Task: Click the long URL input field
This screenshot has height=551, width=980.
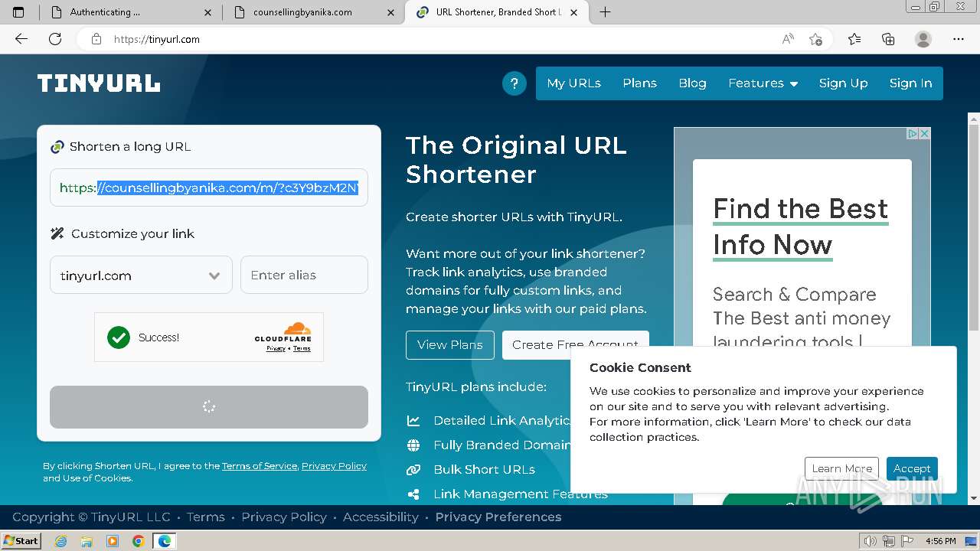Action: pos(209,187)
